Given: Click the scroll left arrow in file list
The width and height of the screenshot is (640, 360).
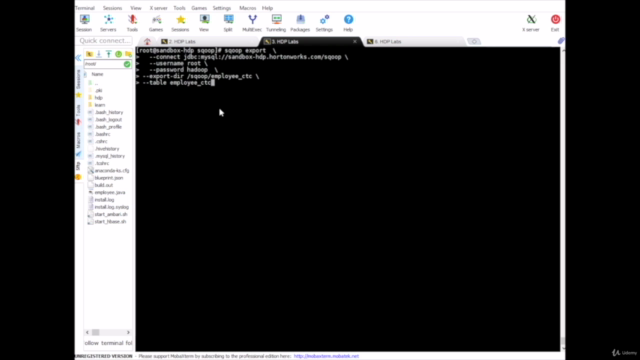Looking at the screenshot, I should [87, 332].
